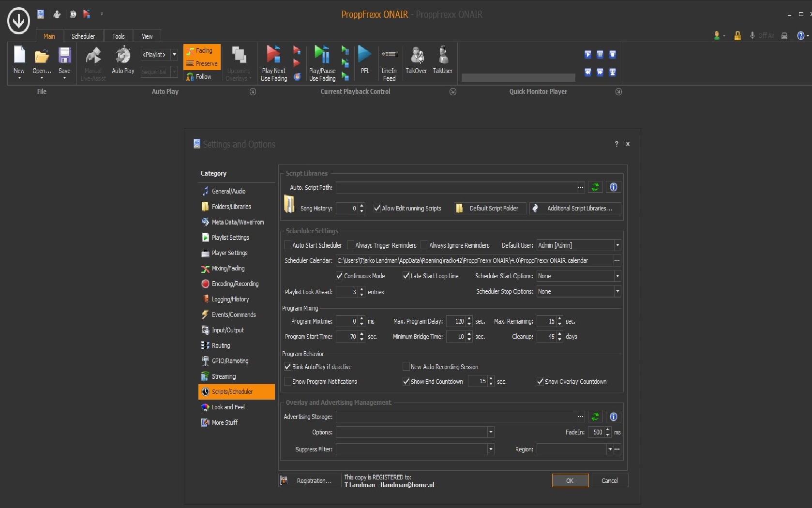This screenshot has height=508, width=812.
Task: Select the Main ribbon tab
Action: [49, 36]
